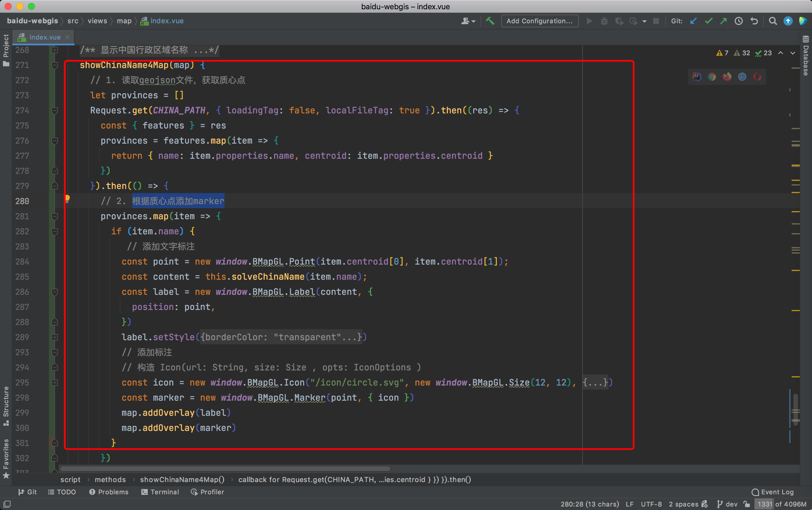Screen dimensions: 812x510
Task: Collapse showChinaName4Map method at line 271
Action: tap(54, 65)
